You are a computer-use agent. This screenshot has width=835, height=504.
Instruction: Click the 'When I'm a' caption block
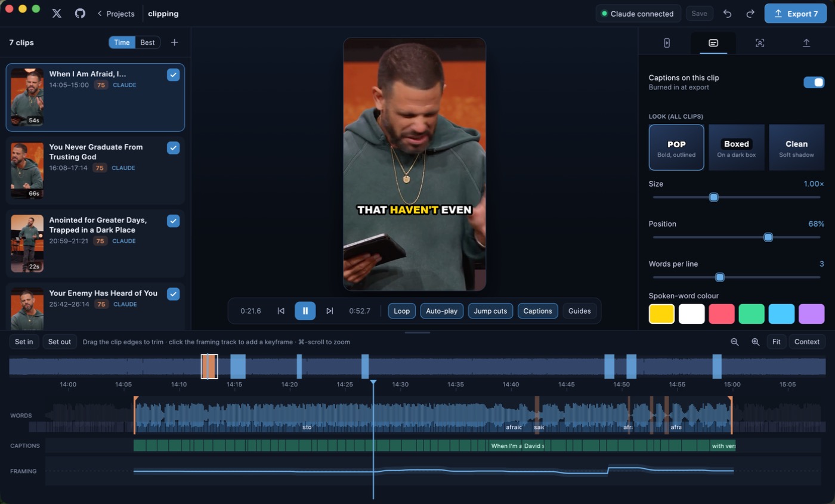point(506,446)
